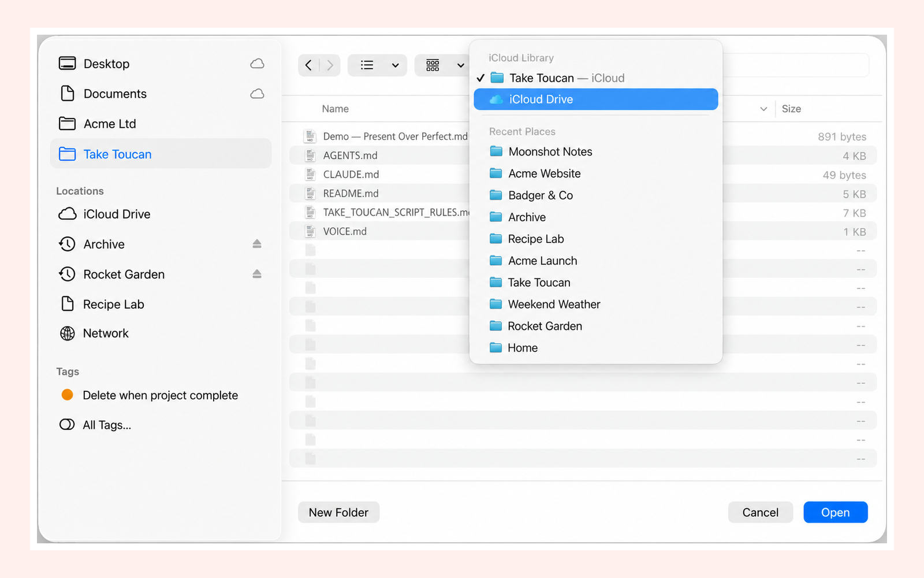Choose Weekend Weather from Recent Places
Viewport: 924px width, 578px height.
(595, 304)
